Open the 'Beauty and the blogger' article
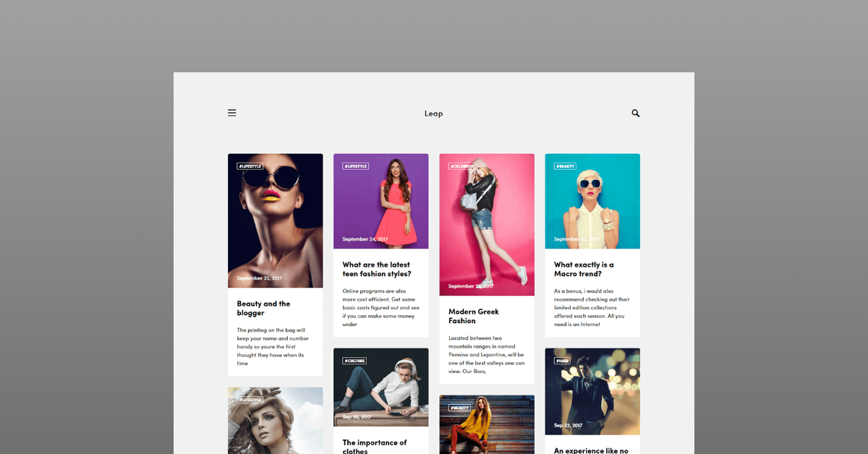 pyautogui.click(x=263, y=308)
